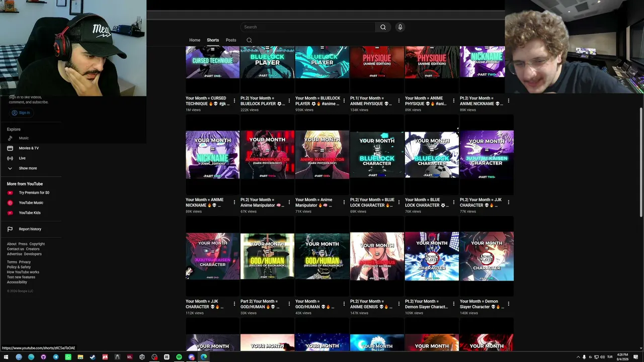This screenshot has width=644, height=362.
Task: Open options for CURSED TECHNIQUE short
Action: (x=234, y=101)
